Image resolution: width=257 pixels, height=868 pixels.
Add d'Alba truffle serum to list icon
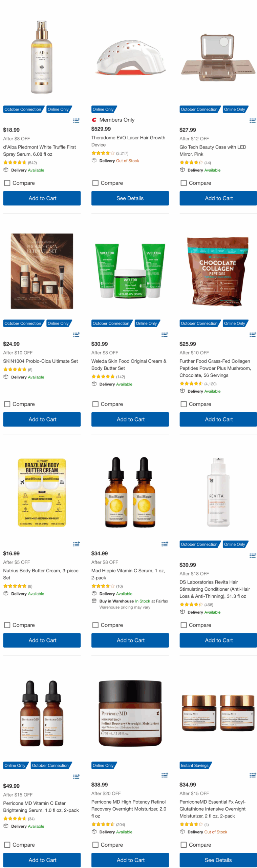coord(77,120)
